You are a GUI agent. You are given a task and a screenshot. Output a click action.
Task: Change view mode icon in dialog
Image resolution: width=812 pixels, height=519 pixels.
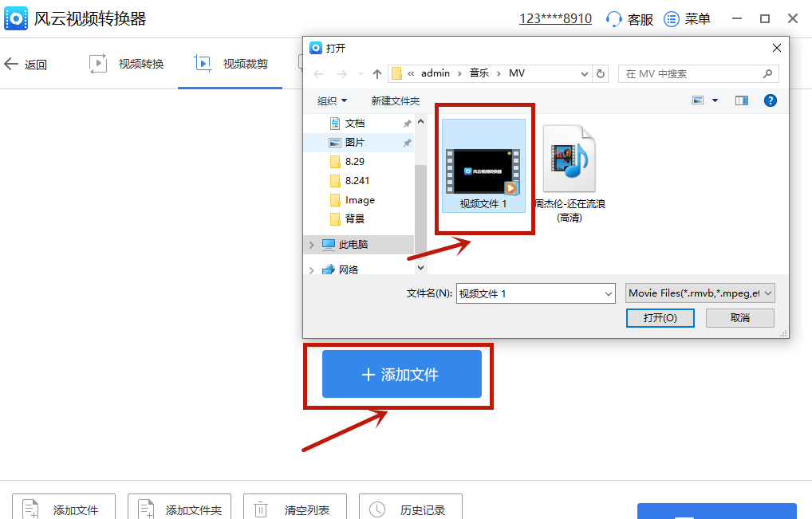tap(698, 100)
